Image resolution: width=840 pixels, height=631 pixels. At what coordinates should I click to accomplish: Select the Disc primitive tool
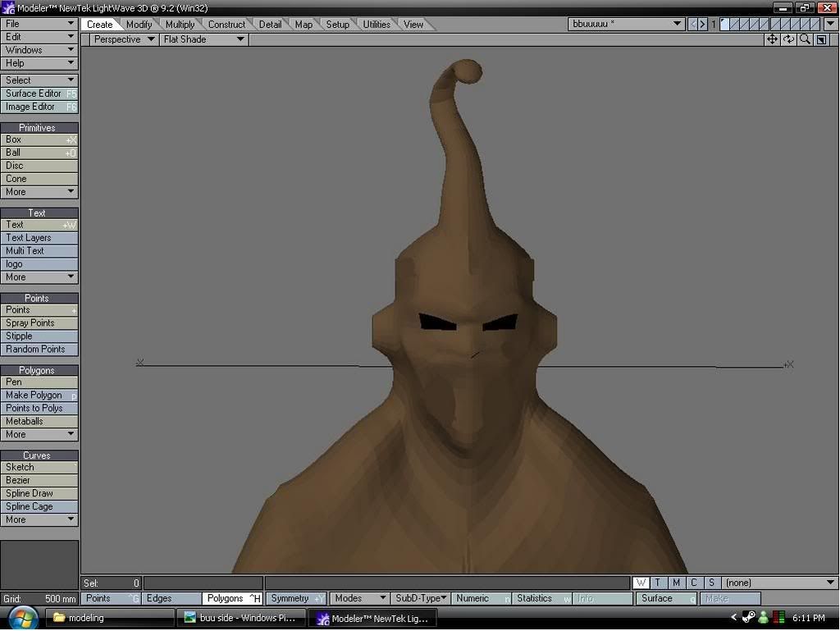pos(39,166)
